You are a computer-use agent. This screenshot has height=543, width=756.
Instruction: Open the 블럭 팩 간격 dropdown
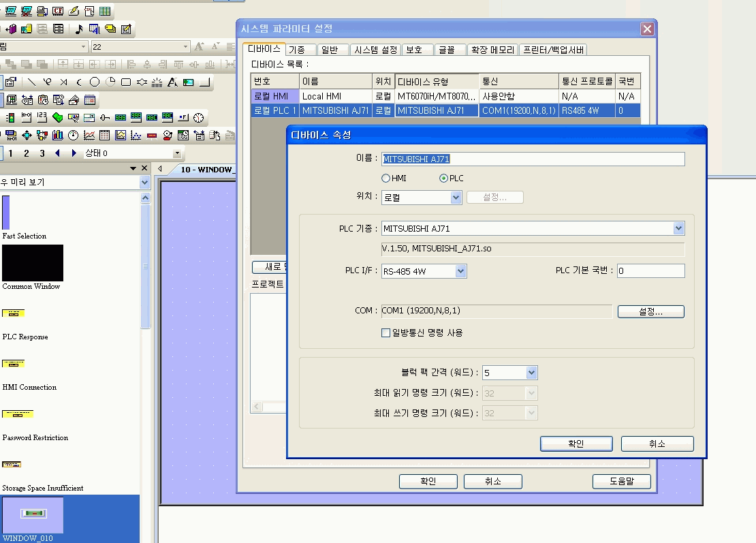pyautogui.click(x=531, y=373)
